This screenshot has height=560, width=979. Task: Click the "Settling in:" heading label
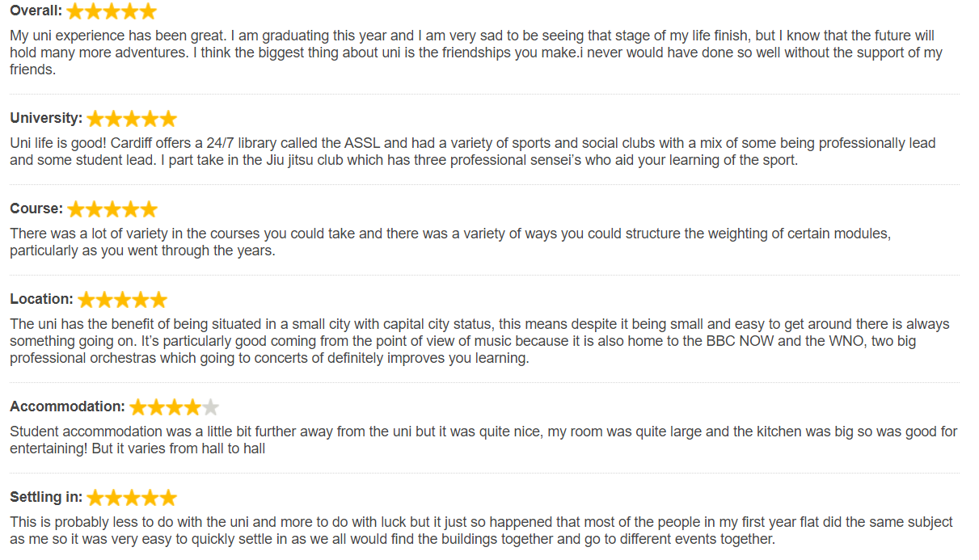click(x=46, y=497)
